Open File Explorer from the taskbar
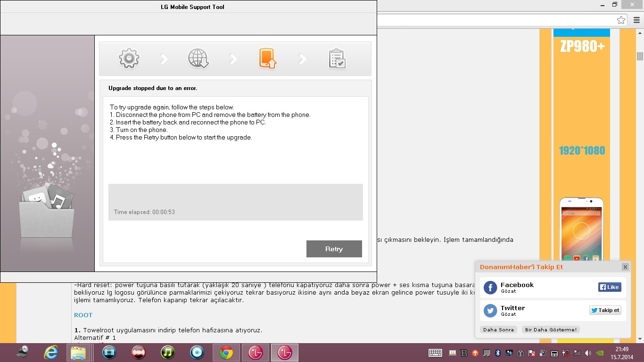Viewport: 644px width, 362px height. 78,353
